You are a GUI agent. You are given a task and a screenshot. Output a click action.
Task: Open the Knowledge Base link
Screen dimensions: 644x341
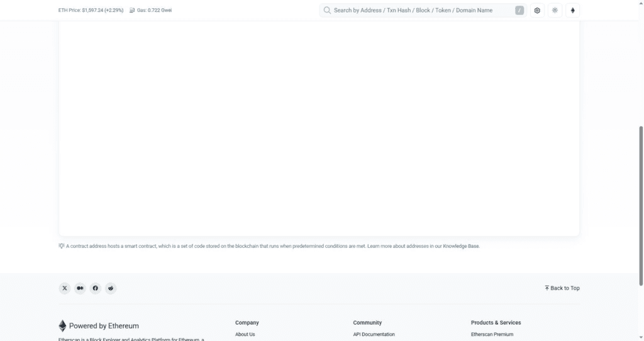click(461, 246)
